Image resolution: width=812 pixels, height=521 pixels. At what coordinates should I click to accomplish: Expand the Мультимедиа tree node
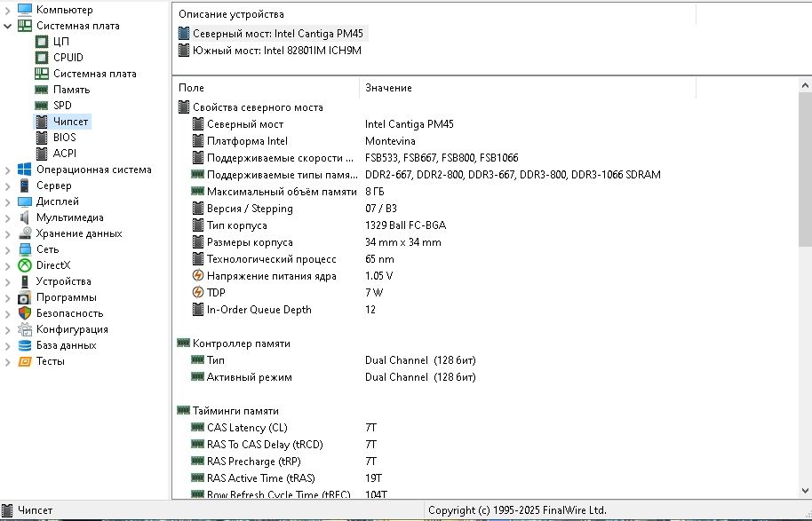click(x=7, y=217)
